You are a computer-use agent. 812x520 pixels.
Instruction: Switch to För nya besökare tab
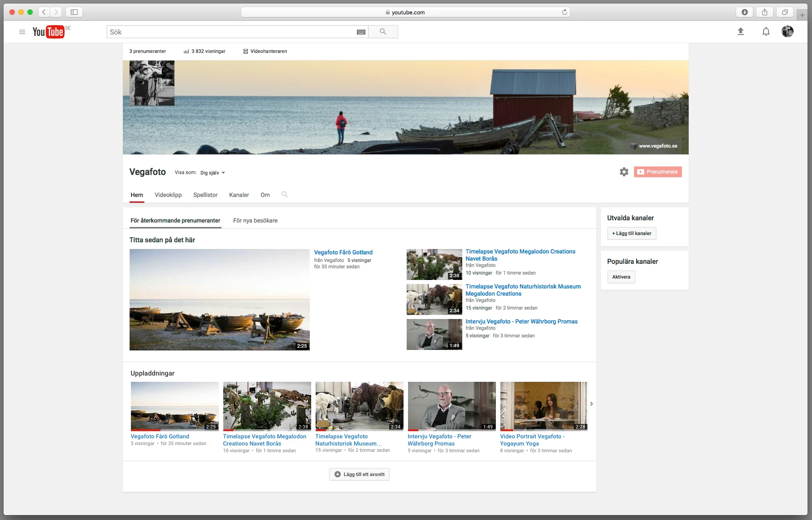tap(255, 220)
